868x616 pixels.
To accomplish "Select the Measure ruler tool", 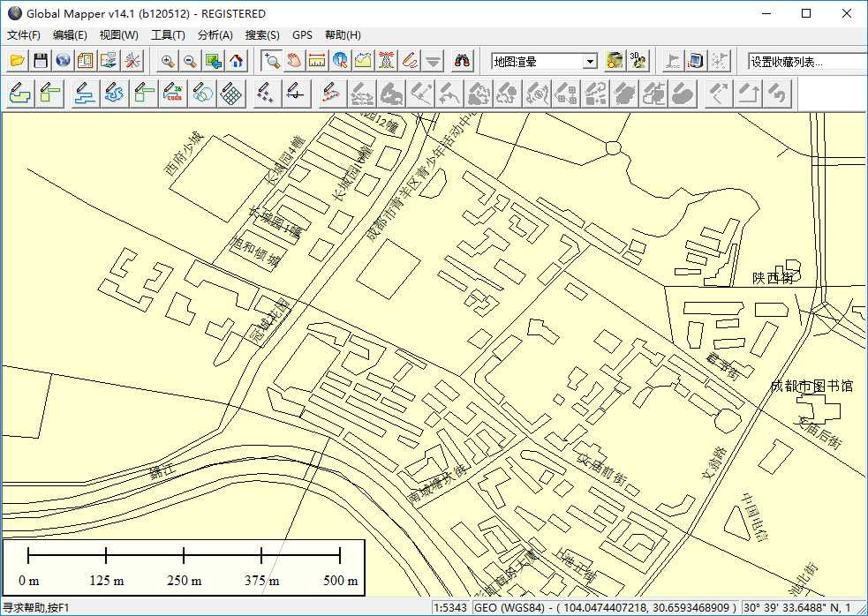I will point(317,60).
